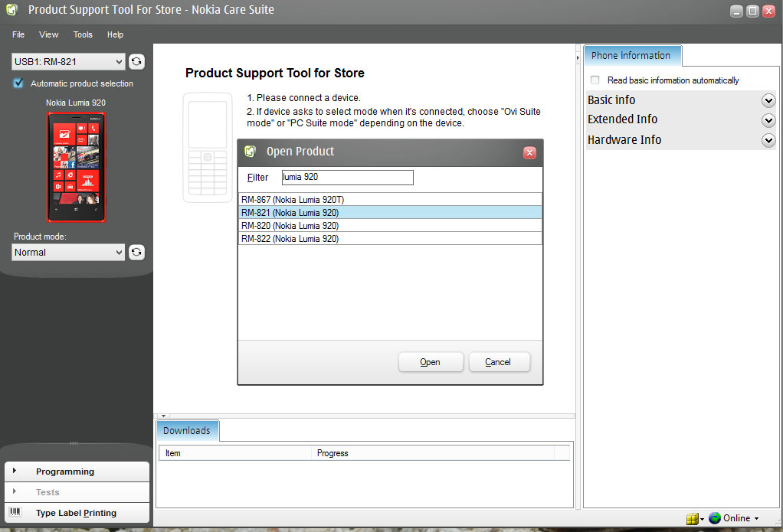
Task: Expand the Extended Info section
Action: [x=768, y=120]
